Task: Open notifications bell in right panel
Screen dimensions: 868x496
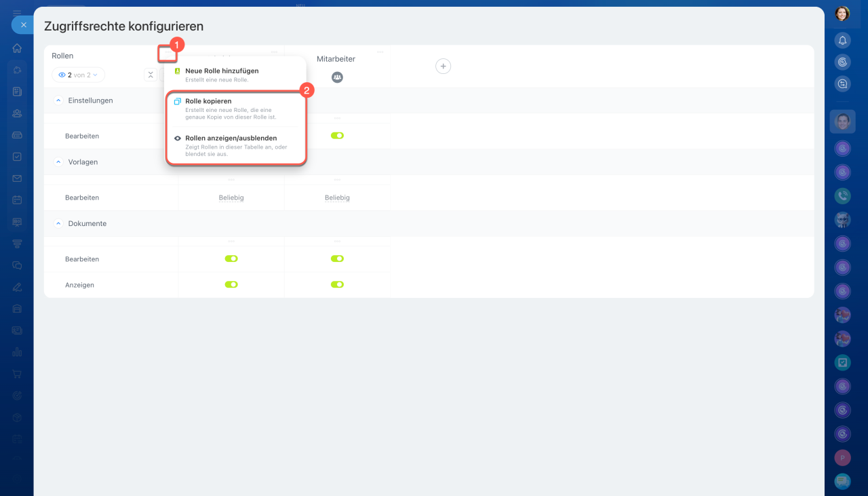Action: (842, 41)
